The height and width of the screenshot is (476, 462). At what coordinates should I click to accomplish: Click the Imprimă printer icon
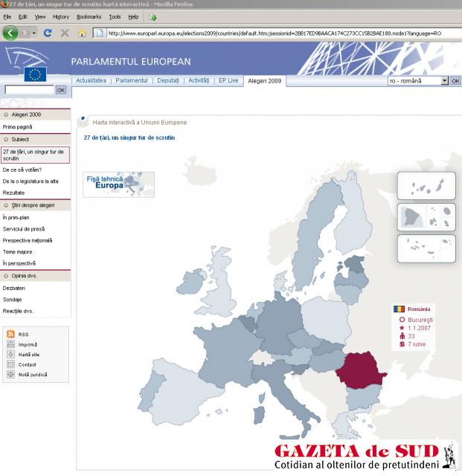tap(10, 344)
